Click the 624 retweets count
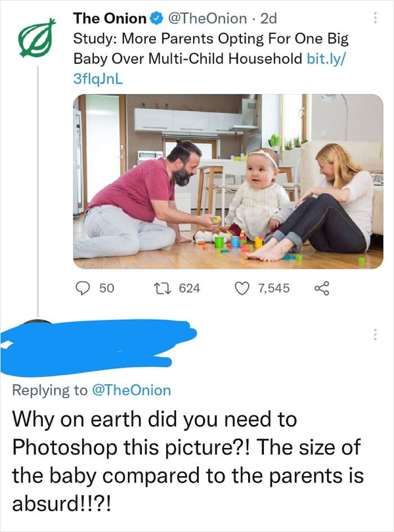The height and width of the screenshot is (532, 394). coord(189,288)
